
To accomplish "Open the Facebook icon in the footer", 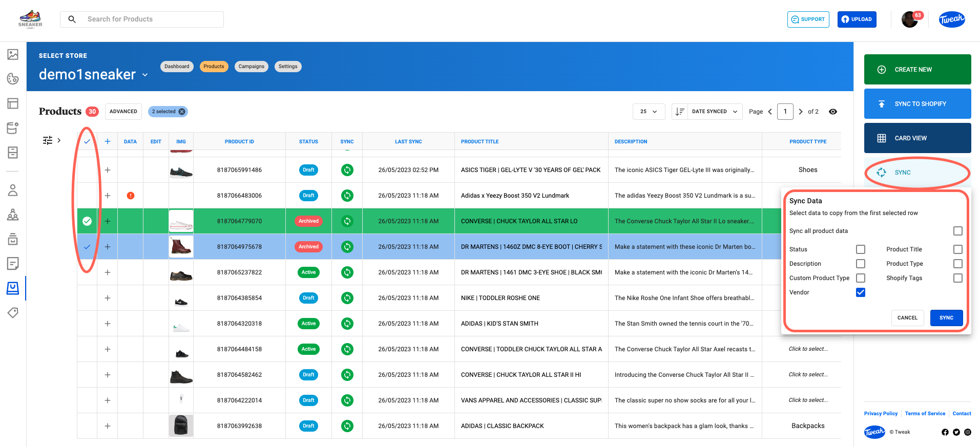I will pos(945,432).
